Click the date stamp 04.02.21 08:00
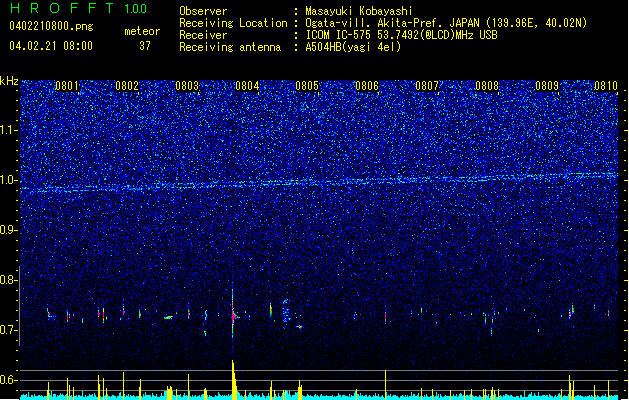Image resolution: width=629 pixels, height=400 pixels. pyautogui.click(x=51, y=46)
